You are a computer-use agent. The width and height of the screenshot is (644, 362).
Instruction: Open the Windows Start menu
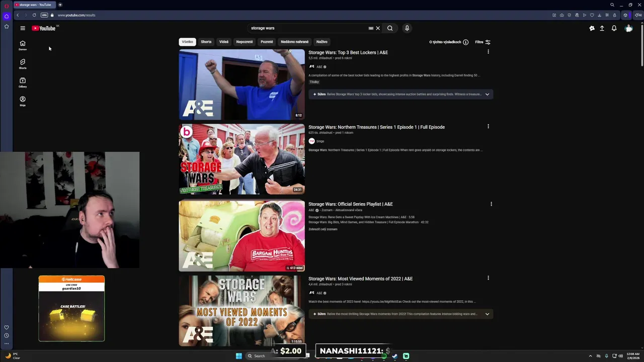(239, 356)
